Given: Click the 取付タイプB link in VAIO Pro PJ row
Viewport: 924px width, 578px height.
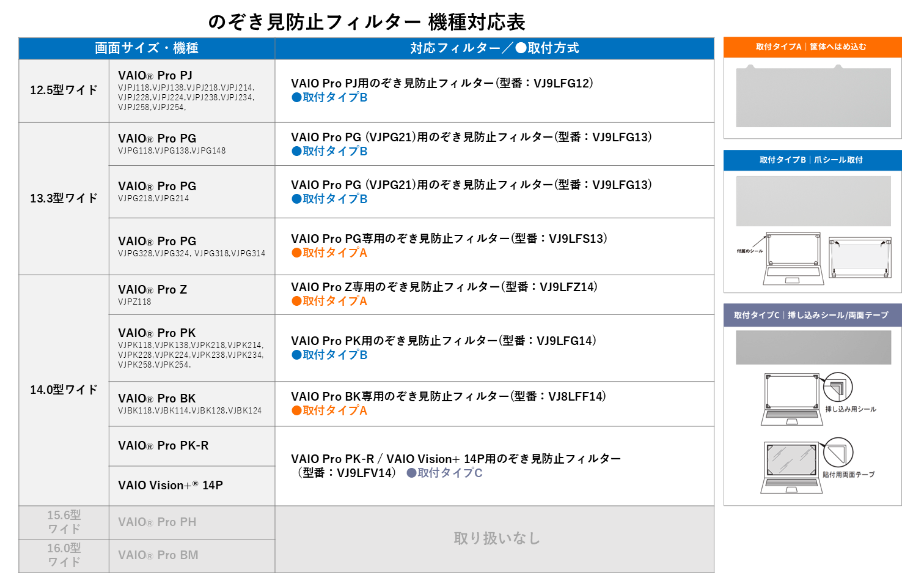Looking at the screenshot, I should coord(330,98).
